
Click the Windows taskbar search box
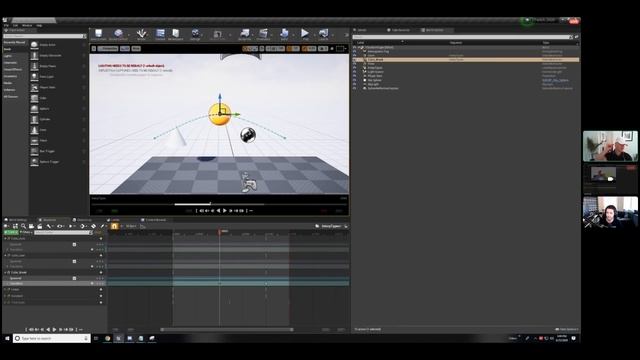[x=52, y=338]
